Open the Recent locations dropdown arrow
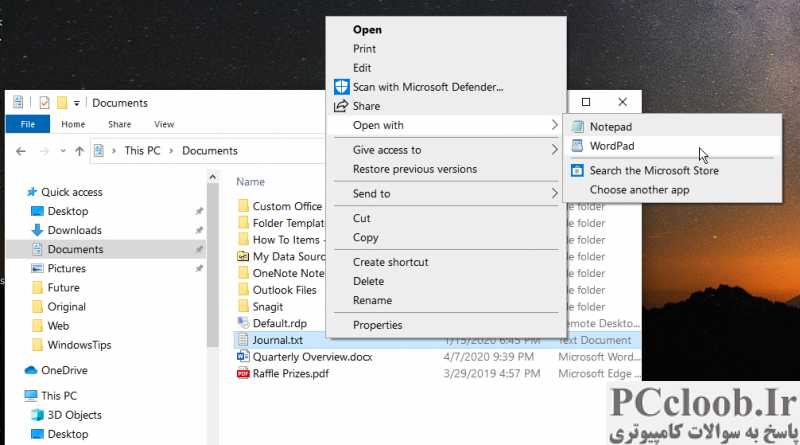This screenshot has width=800, height=445. pos(63,151)
